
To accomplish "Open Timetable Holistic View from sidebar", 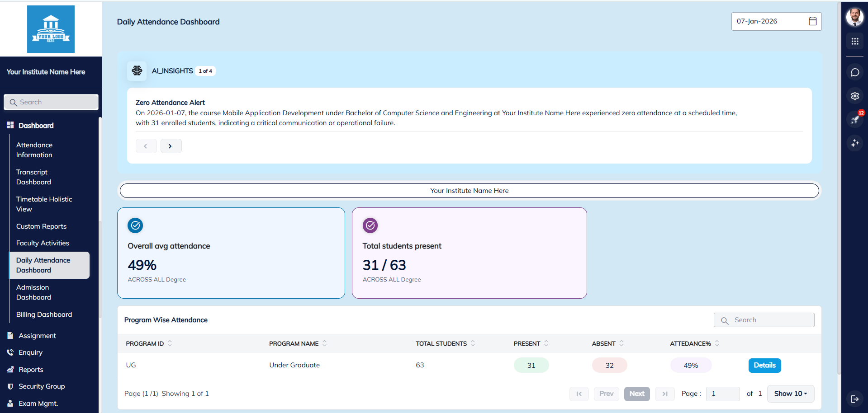I will [44, 204].
